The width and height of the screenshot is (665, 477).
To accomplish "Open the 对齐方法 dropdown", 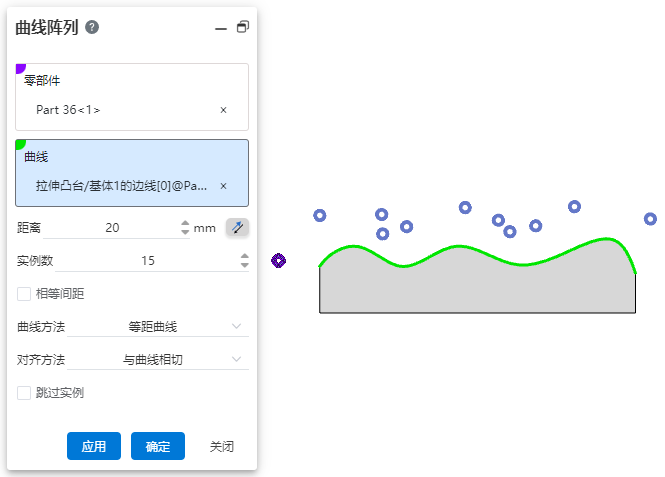I will point(157,359).
